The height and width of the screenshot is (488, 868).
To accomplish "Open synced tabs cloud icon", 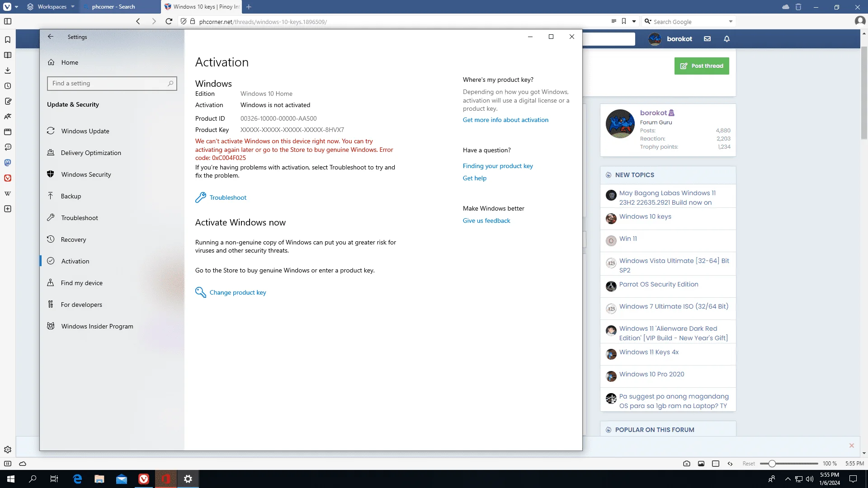I will click(x=786, y=7).
